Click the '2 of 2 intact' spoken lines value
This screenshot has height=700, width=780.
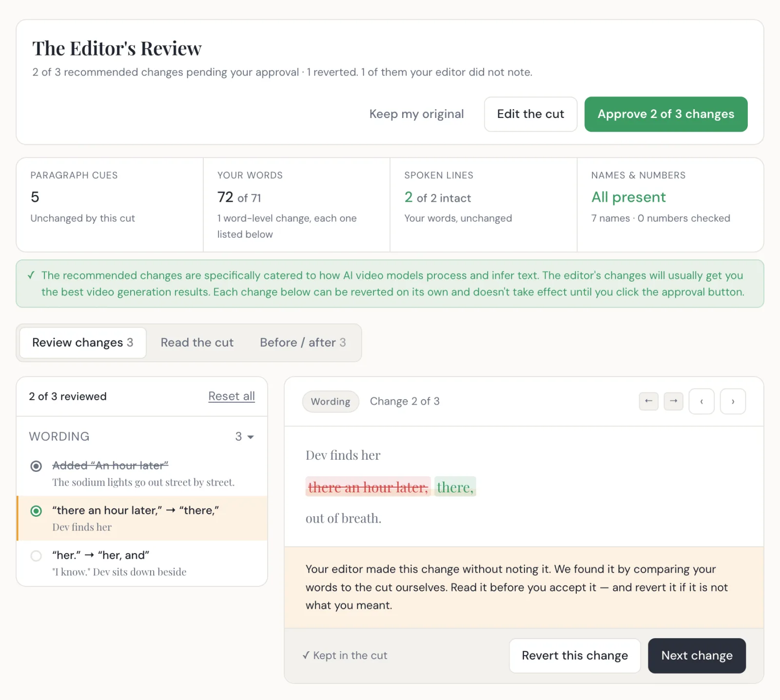click(437, 197)
